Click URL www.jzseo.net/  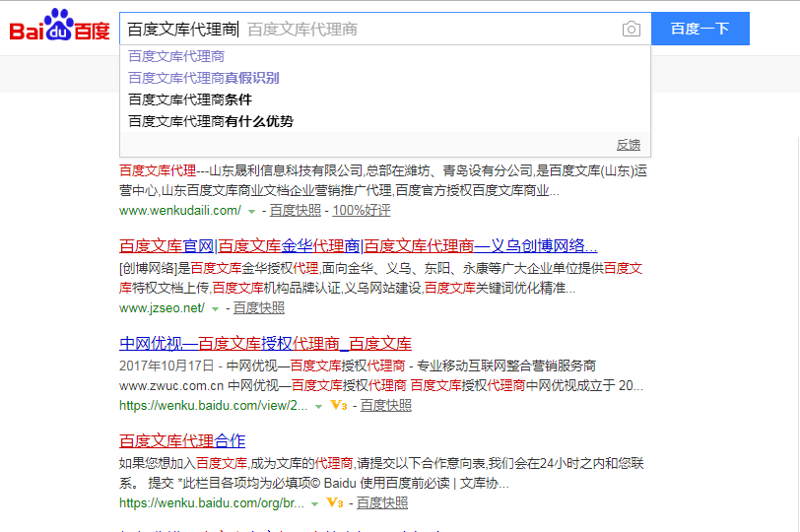tap(162, 308)
